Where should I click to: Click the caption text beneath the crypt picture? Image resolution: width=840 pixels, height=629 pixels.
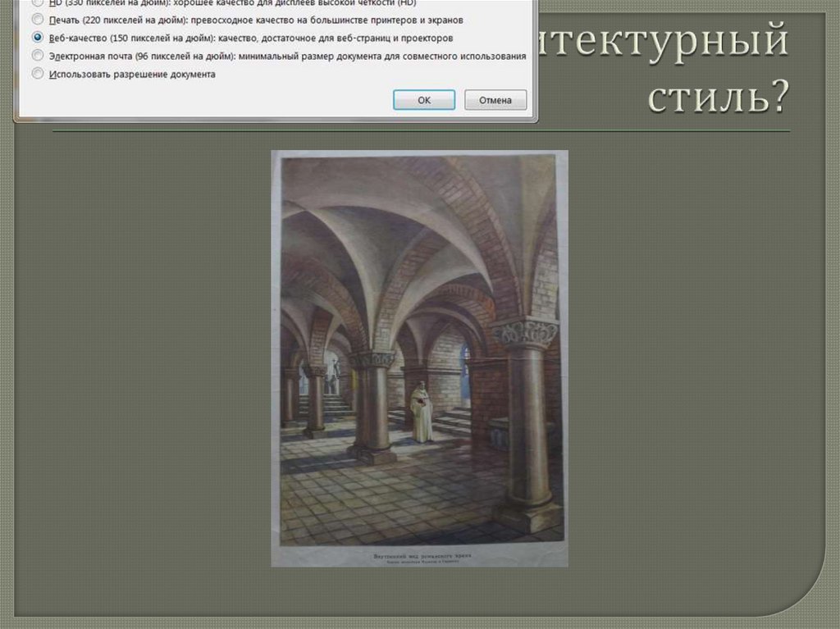(419, 557)
